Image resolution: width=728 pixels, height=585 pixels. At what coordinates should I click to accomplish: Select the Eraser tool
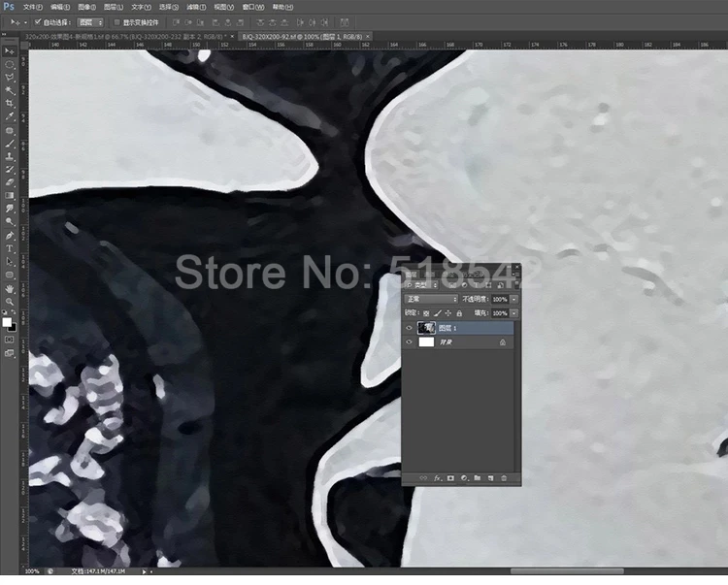click(x=10, y=182)
